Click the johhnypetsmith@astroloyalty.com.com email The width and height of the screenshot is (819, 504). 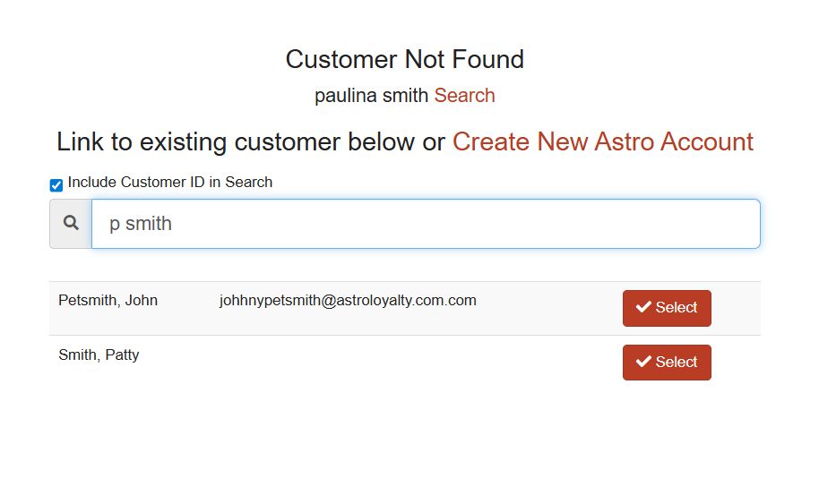click(x=348, y=301)
